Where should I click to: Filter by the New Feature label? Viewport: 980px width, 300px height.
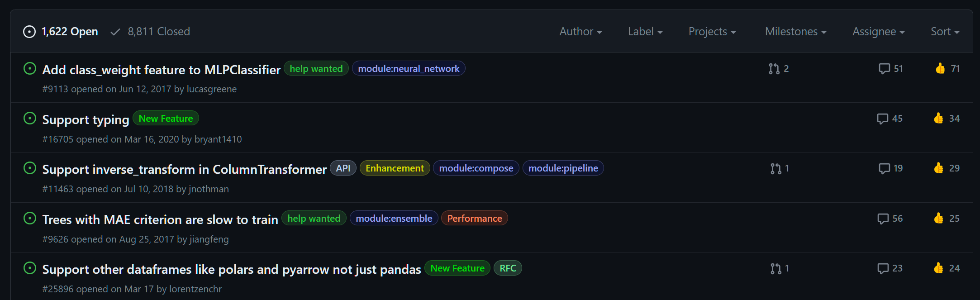(166, 118)
